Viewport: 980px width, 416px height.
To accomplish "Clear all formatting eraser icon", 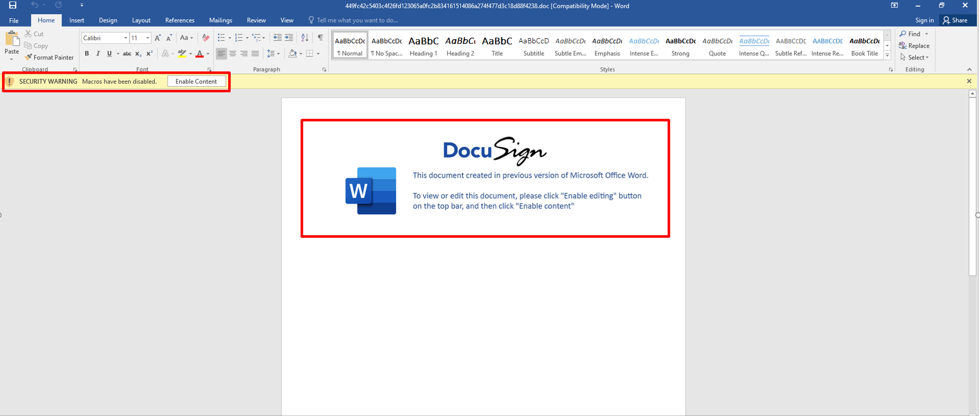I will click(206, 38).
